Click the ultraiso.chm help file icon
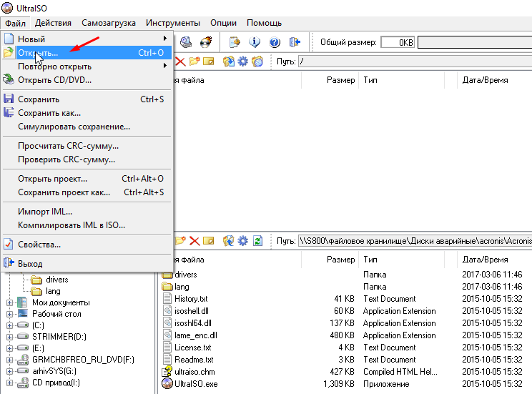 [167, 372]
